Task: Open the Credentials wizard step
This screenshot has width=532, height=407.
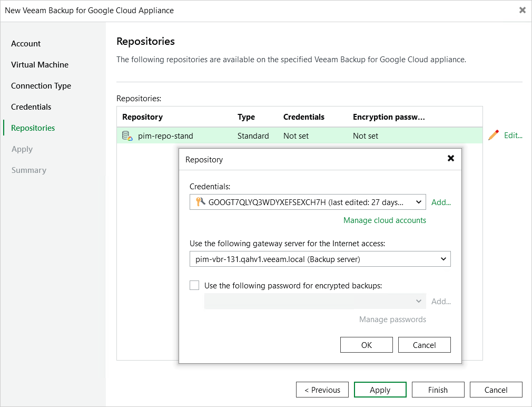Action: 31,106
